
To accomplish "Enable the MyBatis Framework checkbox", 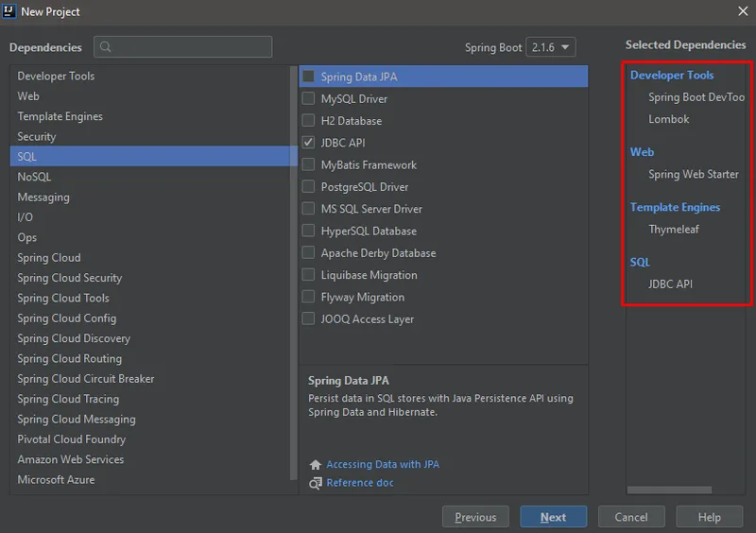I will pos(308,164).
